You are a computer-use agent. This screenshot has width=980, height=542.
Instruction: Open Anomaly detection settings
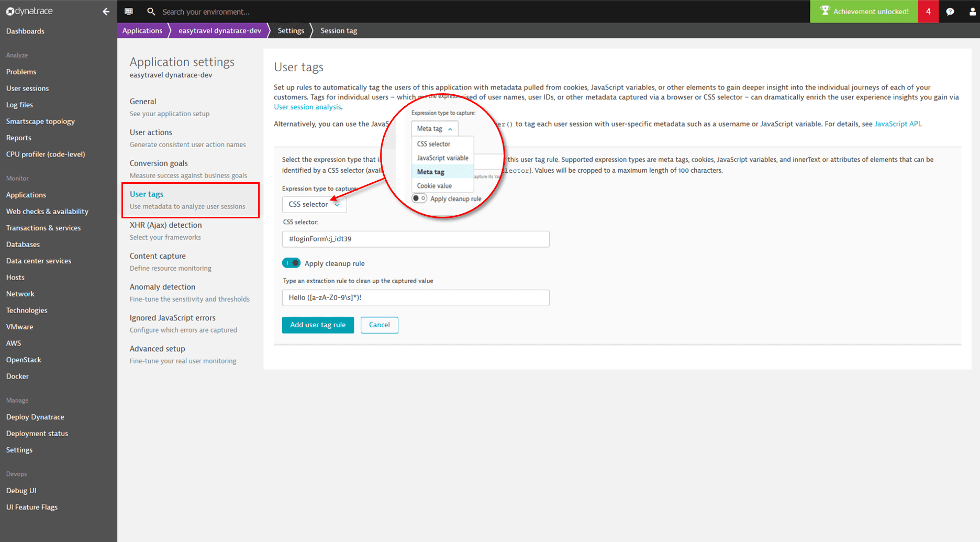point(162,286)
